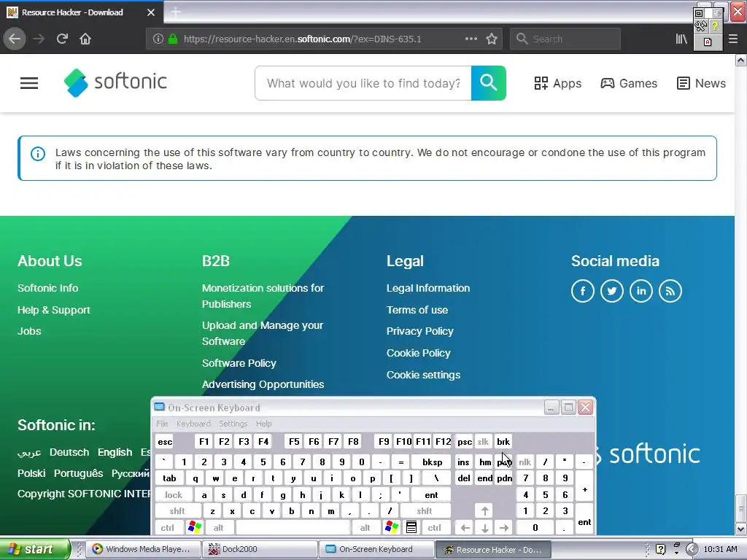The height and width of the screenshot is (560, 747).
Task: Toggle the left ctrl key
Action: [167, 527]
